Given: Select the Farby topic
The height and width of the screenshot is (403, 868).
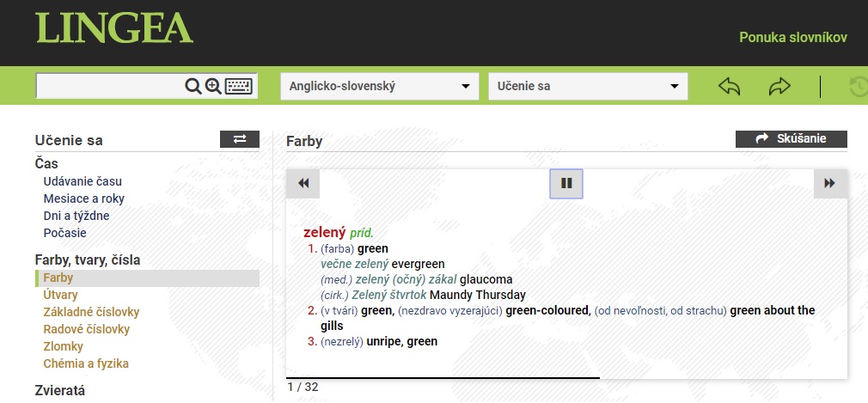Looking at the screenshot, I should pyautogui.click(x=147, y=278).
